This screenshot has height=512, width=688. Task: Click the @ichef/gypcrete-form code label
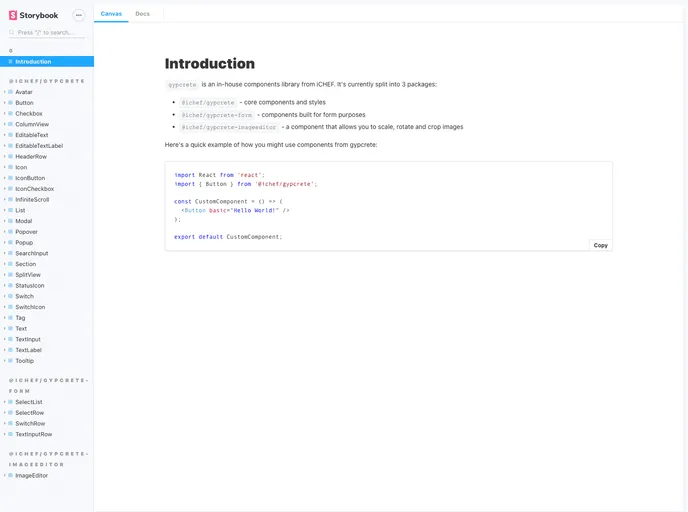(217, 115)
